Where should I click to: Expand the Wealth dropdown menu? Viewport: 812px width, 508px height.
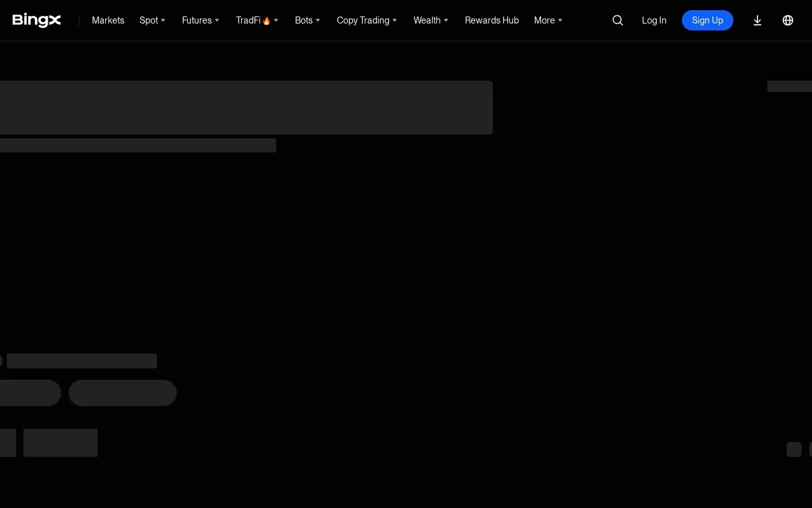[x=431, y=20]
